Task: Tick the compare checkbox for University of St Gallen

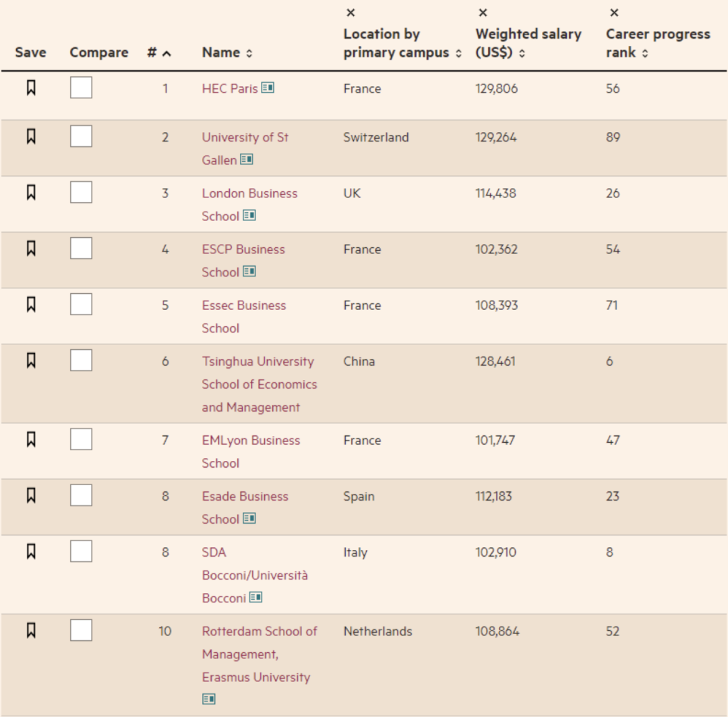Action: (81, 137)
